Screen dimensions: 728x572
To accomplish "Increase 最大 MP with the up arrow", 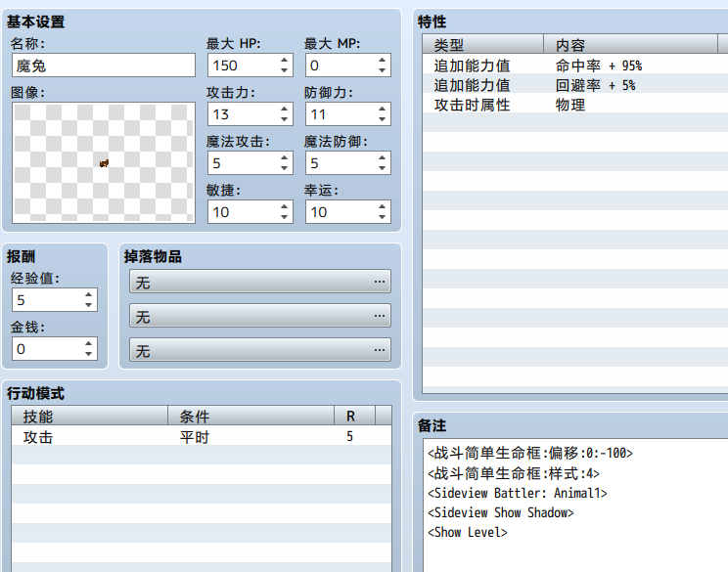I will click(x=382, y=60).
